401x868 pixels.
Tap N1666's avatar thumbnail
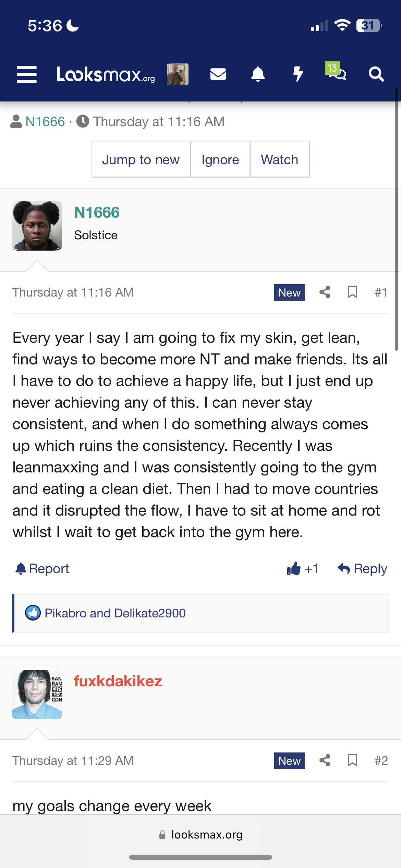(x=37, y=226)
